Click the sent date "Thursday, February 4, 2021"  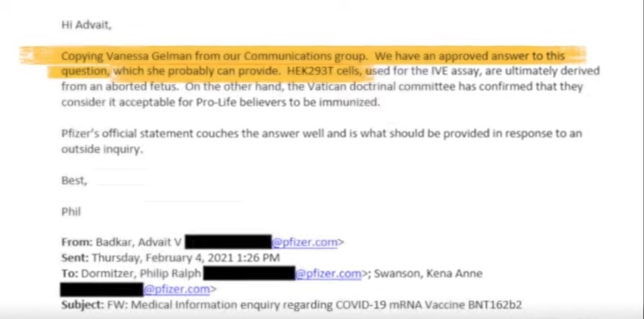click(167, 257)
